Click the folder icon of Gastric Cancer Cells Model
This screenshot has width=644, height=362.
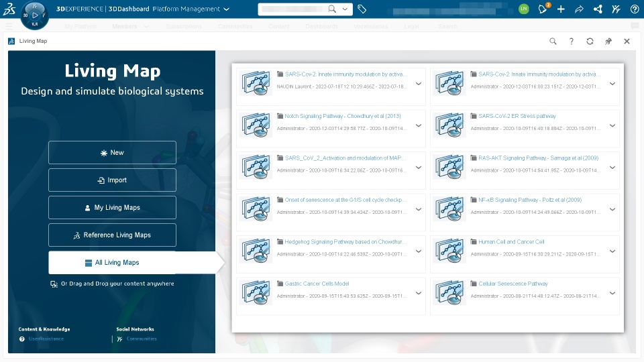pos(280,284)
